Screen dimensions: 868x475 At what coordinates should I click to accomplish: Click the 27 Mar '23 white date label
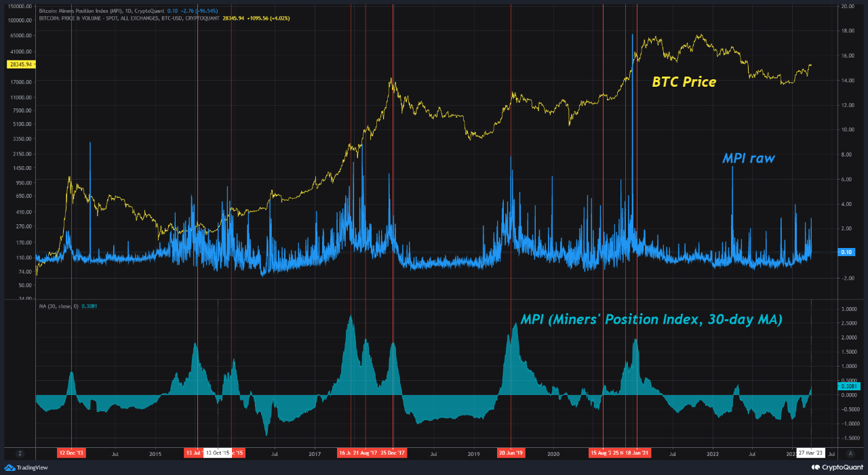(812, 452)
